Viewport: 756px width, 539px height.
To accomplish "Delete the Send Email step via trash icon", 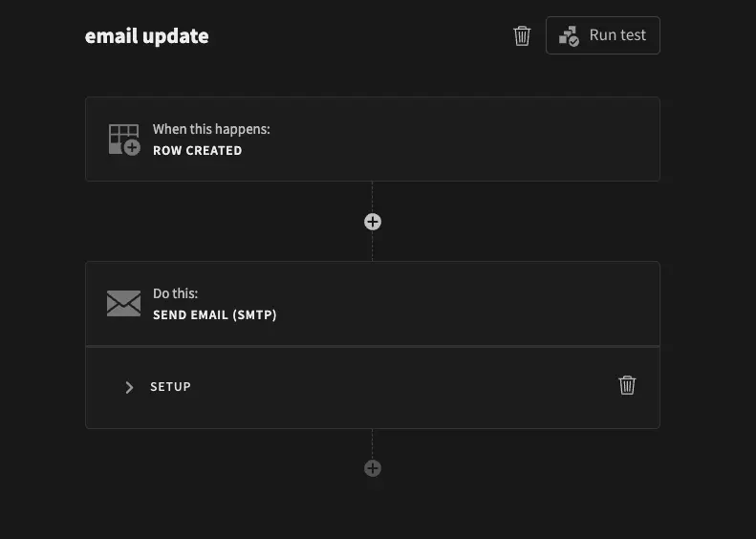I will click(627, 385).
